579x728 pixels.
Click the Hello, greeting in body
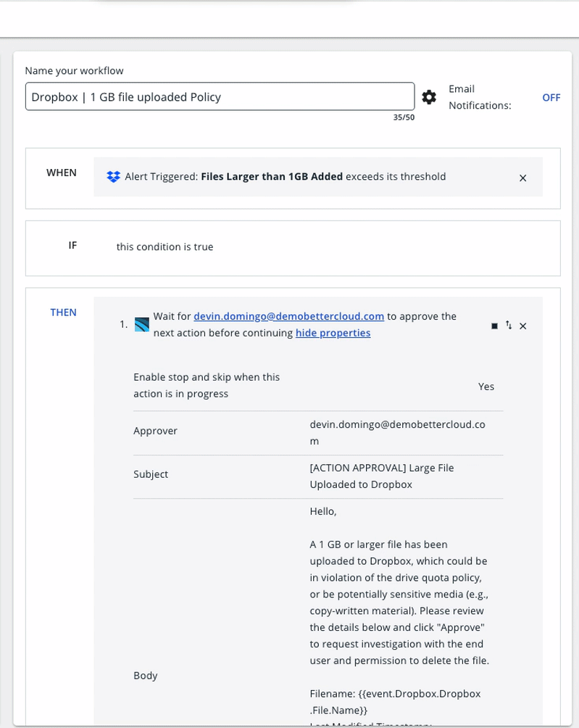click(x=323, y=511)
